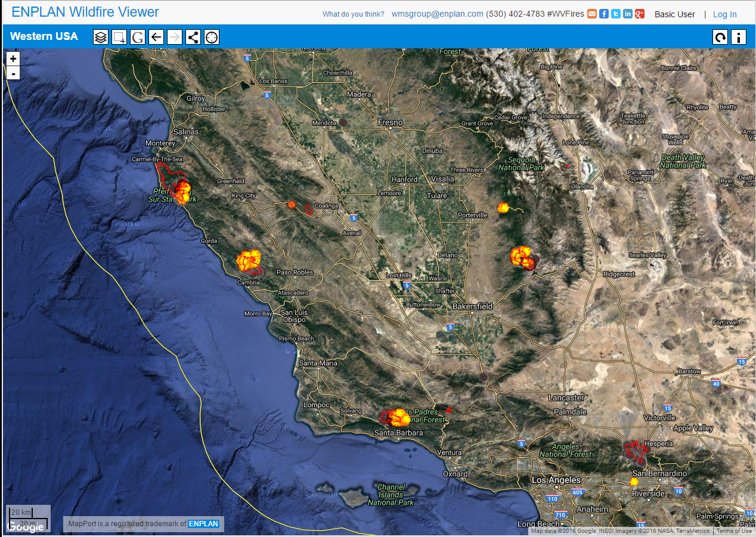This screenshot has width=756, height=537.
Task: Share via the email envelope icon
Action: [592, 14]
